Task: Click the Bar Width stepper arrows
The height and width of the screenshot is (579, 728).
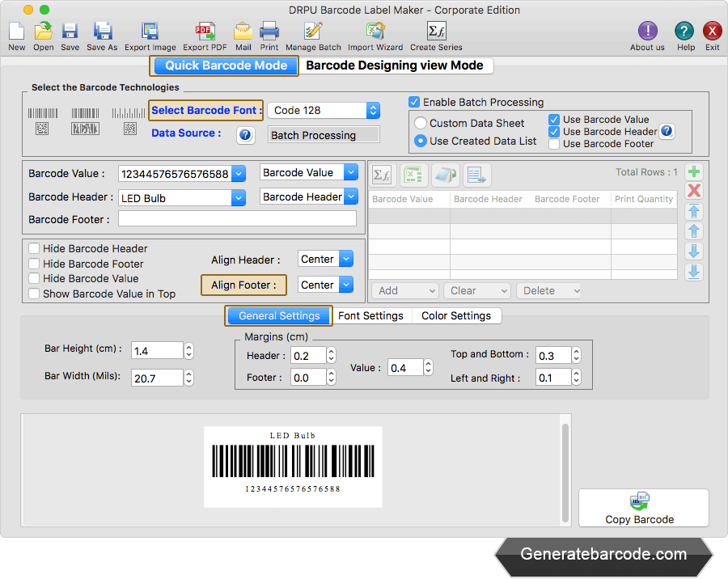Action: 189,378
